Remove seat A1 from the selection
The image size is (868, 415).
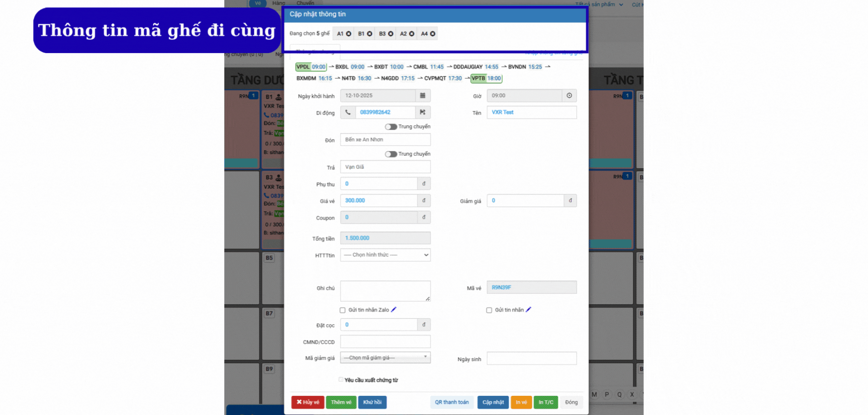point(348,34)
